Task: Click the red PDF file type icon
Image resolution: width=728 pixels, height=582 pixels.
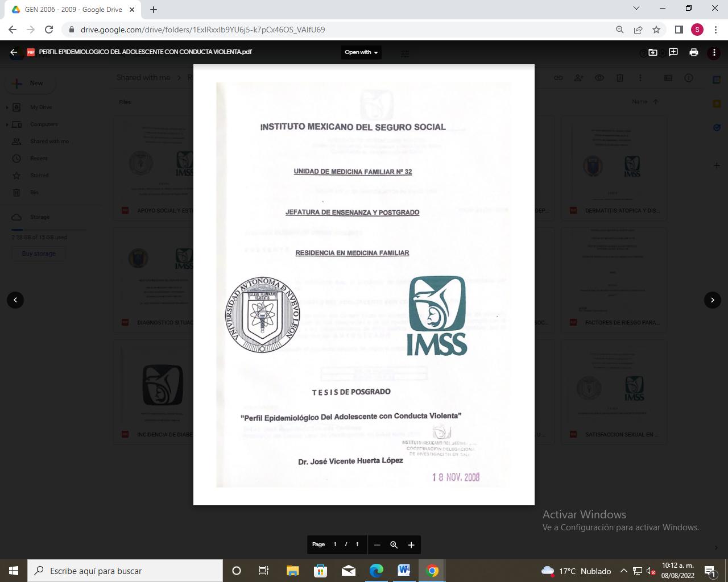Action: click(x=31, y=52)
